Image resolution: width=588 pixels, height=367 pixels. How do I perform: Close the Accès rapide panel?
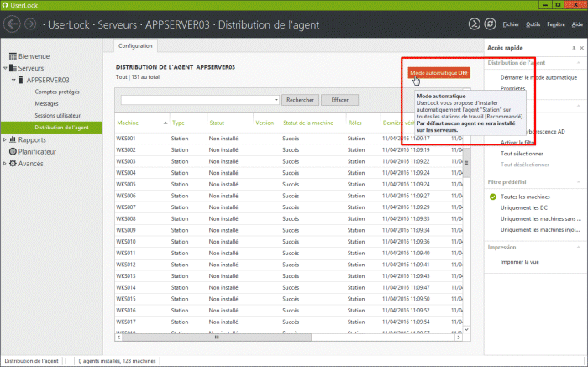(581, 48)
